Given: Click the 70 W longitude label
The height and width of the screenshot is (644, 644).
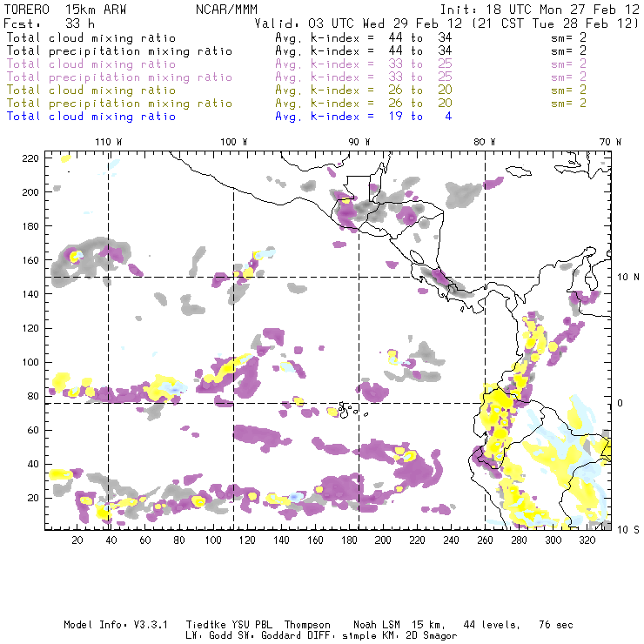Looking at the screenshot, I should coord(611,141).
